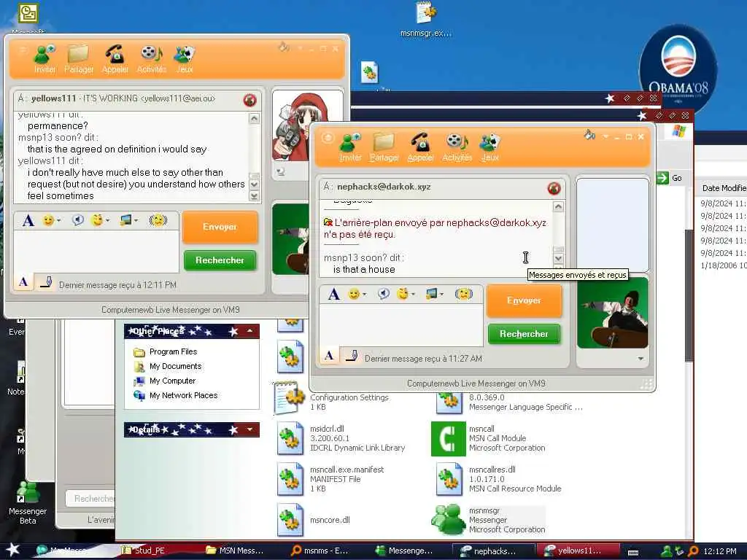The image size is (747, 560).
Task: Open My Computer link in Other Places
Action: click(x=172, y=381)
